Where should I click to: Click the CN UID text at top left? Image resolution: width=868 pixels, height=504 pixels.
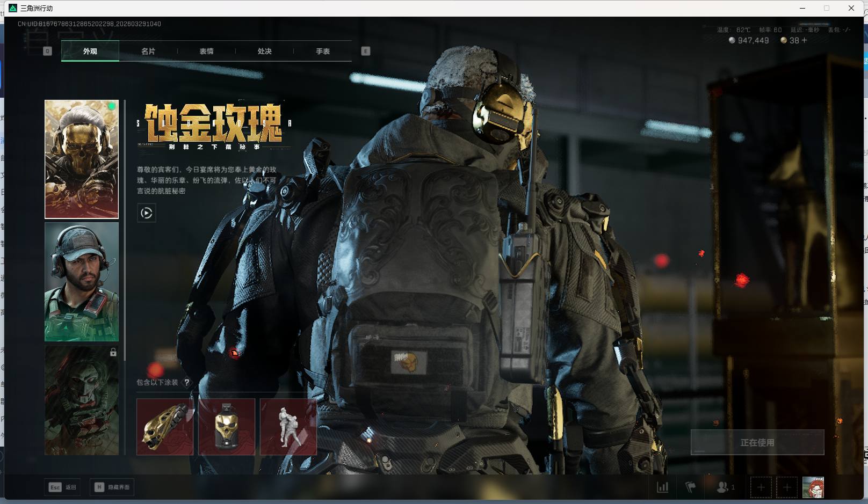89,24
